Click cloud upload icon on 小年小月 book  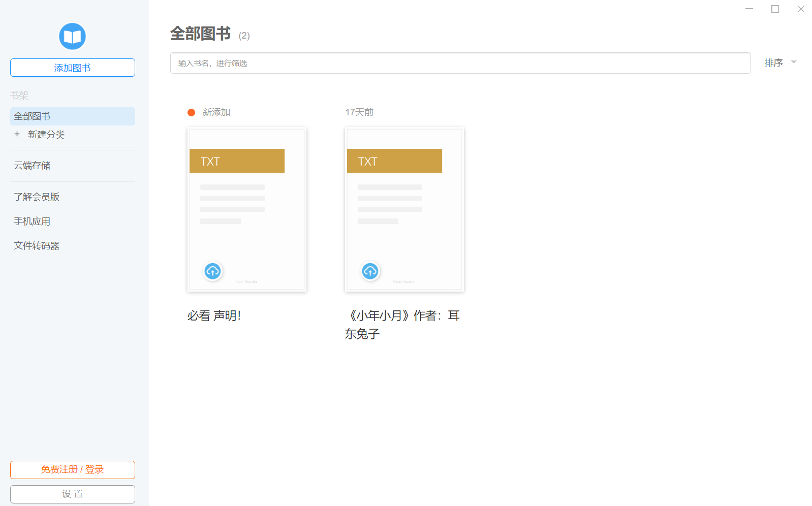370,271
